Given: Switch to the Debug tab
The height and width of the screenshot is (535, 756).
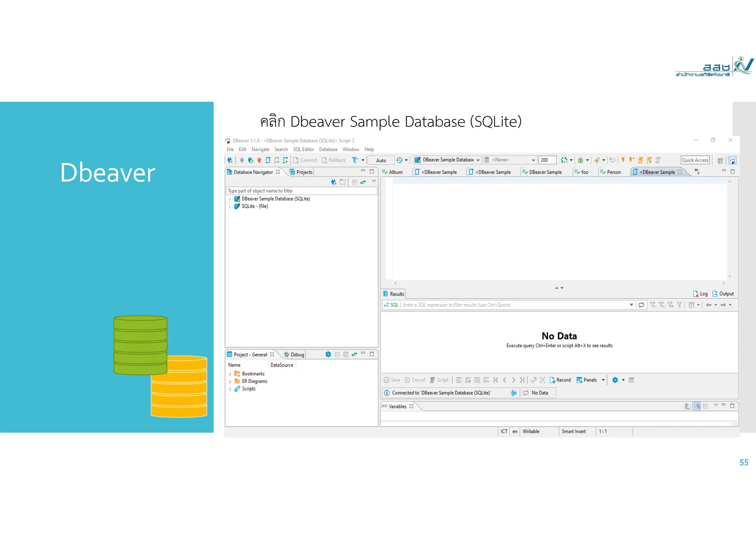Looking at the screenshot, I should pos(294,354).
